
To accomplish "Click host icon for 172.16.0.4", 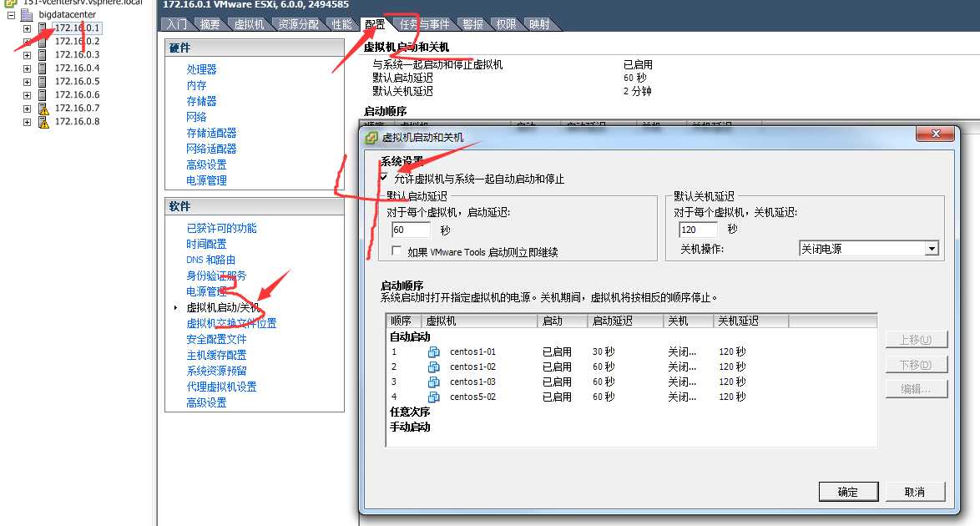I will [43, 68].
